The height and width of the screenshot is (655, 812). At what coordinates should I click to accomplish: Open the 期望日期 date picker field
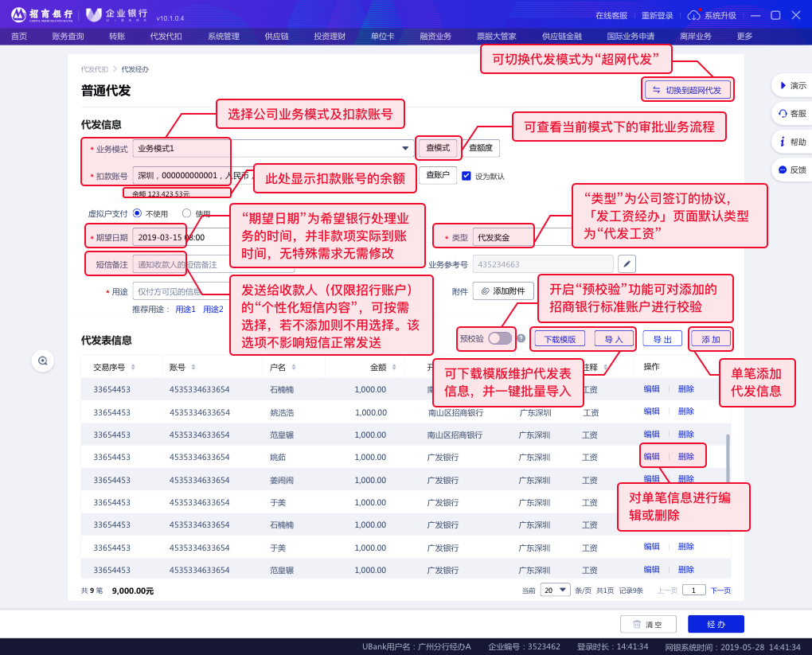(x=183, y=237)
